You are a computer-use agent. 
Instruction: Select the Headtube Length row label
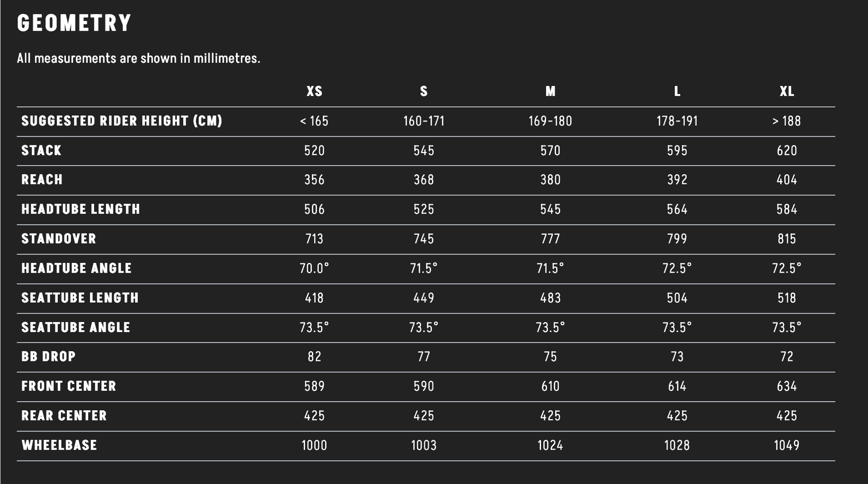[80, 209]
